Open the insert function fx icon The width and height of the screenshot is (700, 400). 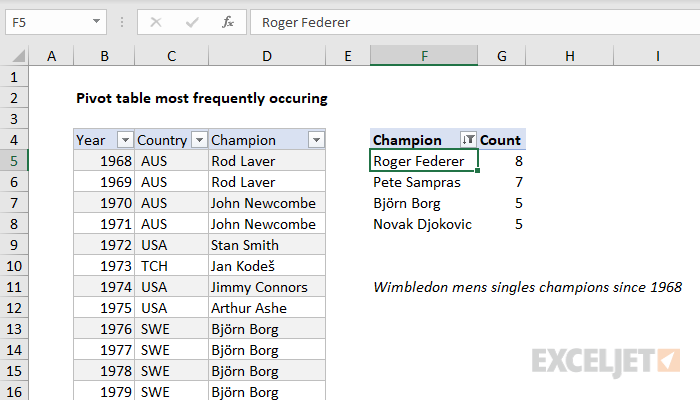(x=228, y=22)
